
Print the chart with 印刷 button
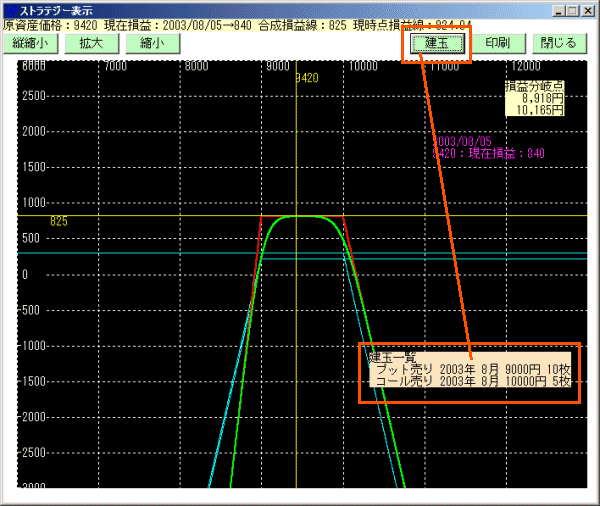tap(497, 44)
